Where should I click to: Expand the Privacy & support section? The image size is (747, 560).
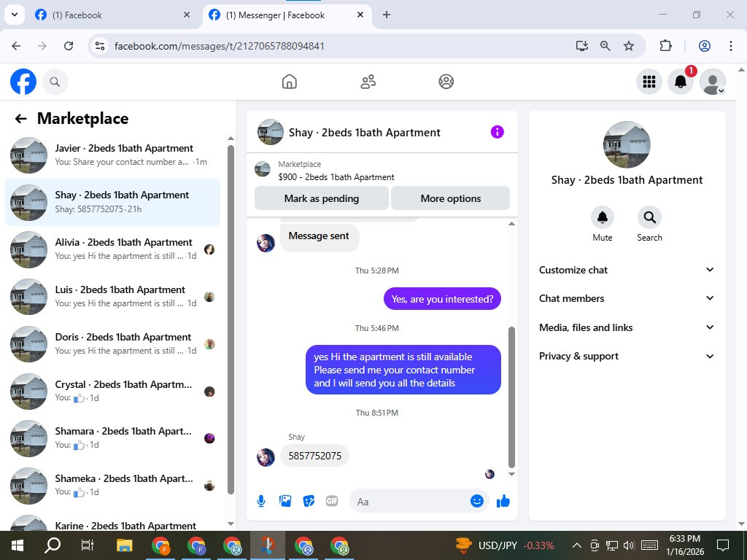pos(627,356)
